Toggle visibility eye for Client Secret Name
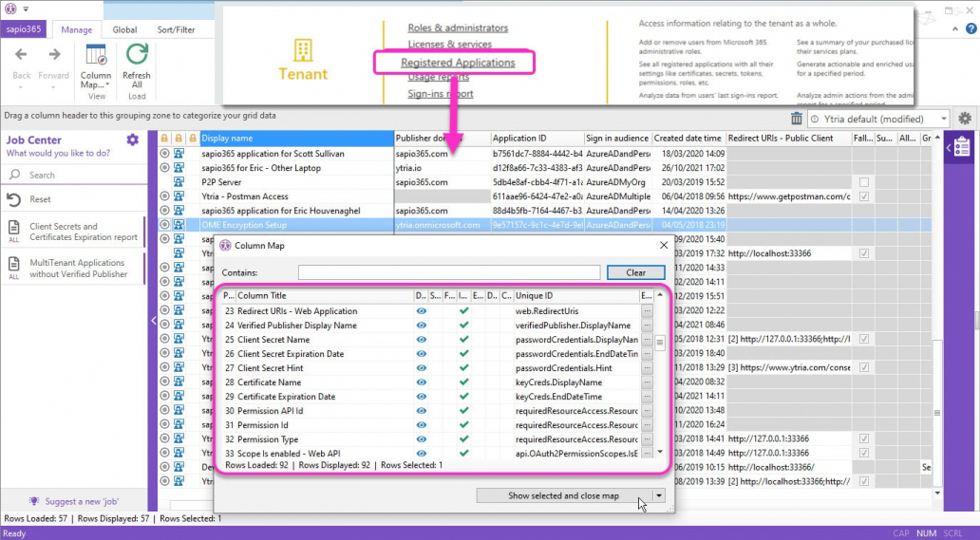Viewport: 980px width, 540px height. tap(422, 340)
